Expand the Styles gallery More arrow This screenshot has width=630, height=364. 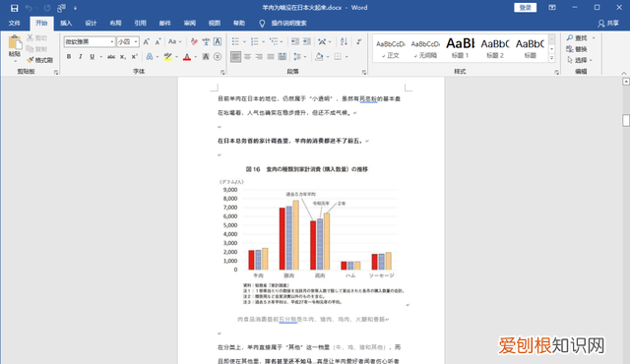(552, 58)
